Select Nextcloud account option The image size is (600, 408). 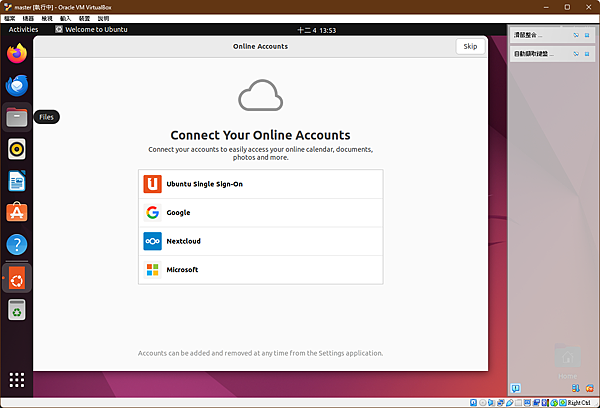point(261,241)
